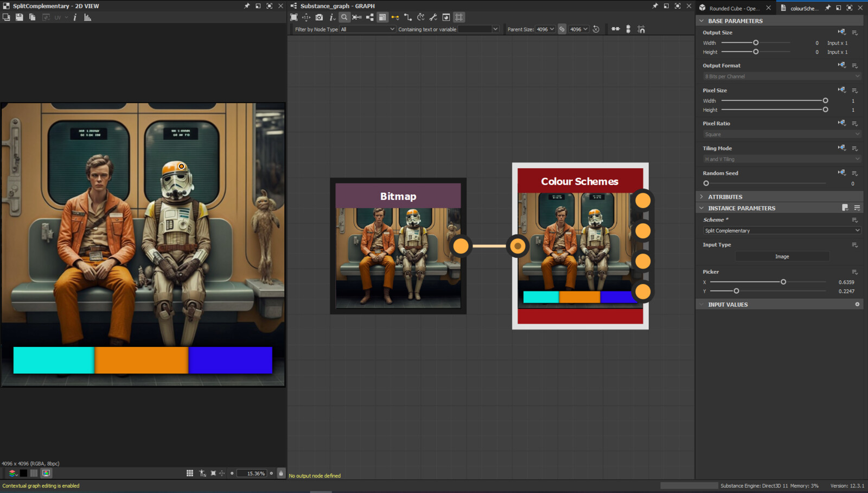Adjust the Output Size Width slider
Screen dimensions: 868x493
pyautogui.click(x=756, y=42)
